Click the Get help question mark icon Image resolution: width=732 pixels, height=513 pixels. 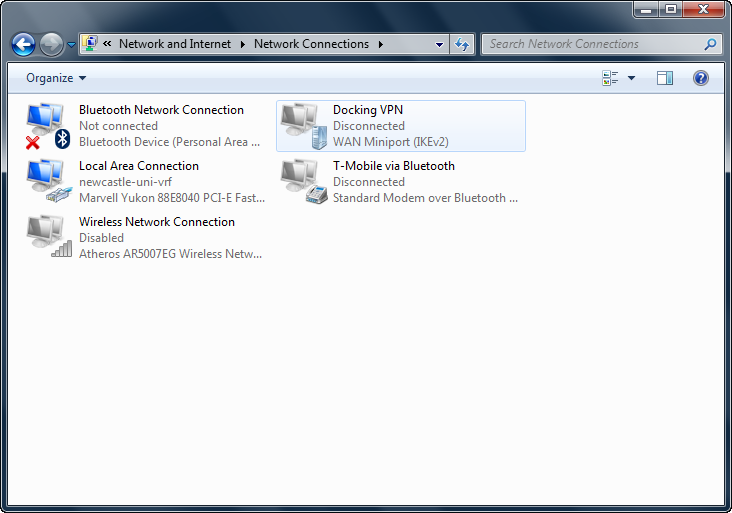(701, 78)
